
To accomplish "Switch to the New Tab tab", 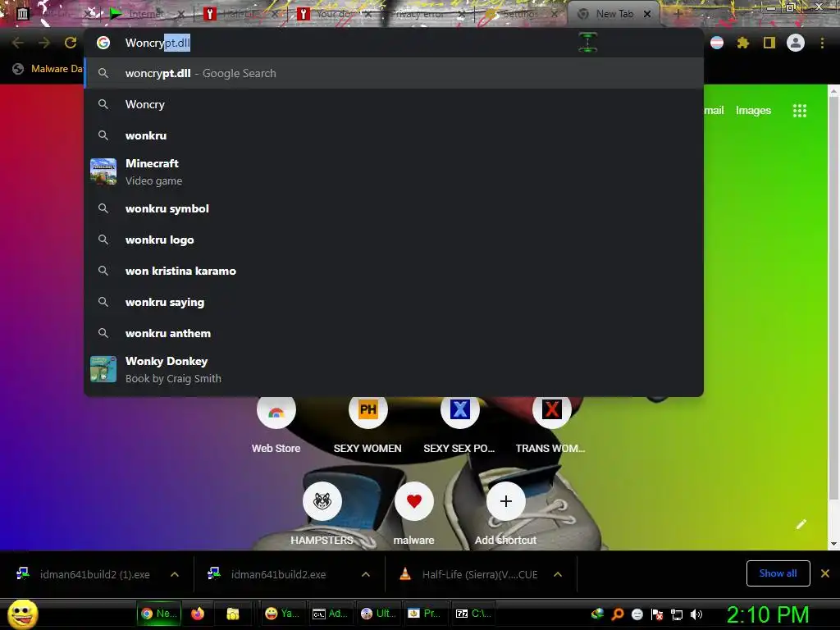I will 612,14.
